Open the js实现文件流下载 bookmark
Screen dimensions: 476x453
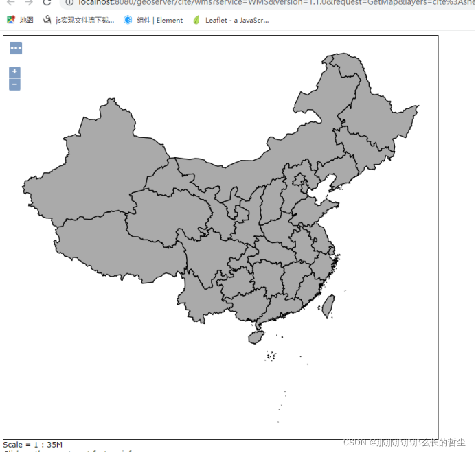click(78, 20)
